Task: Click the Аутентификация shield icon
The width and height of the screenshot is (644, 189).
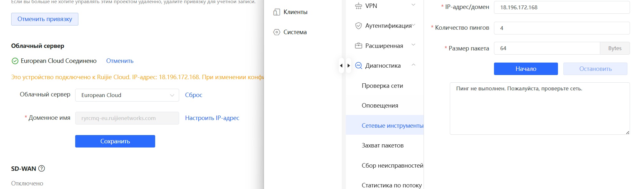Action: 359,26
